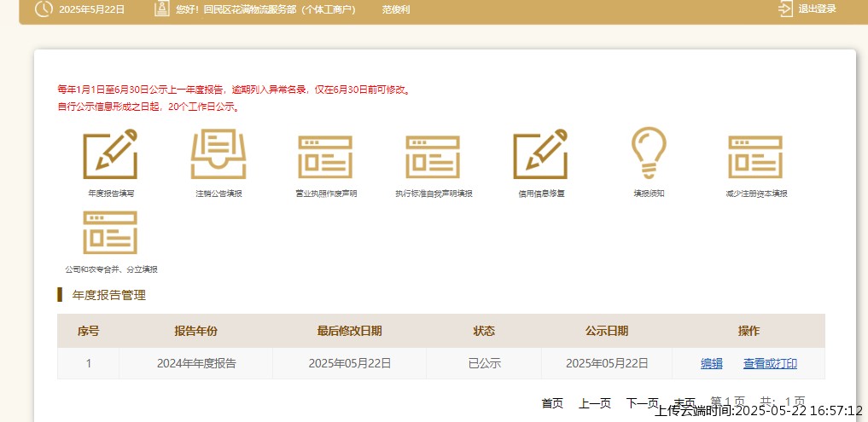
Task: Click the 操作 column header
Action: click(749, 331)
